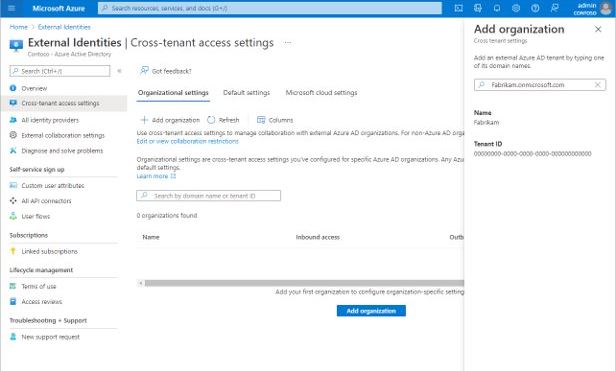The height and width of the screenshot is (371, 616).
Task: Switch to Microsoft cloud settings tab
Action: [x=321, y=93]
